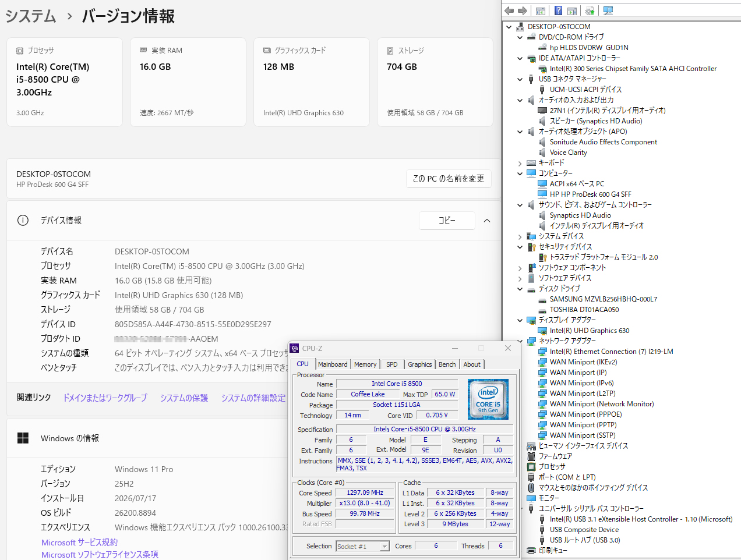This screenshot has width=741, height=560.
Task: Switch to the Bench tab in CPU-Z
Action: click(447, 364)
